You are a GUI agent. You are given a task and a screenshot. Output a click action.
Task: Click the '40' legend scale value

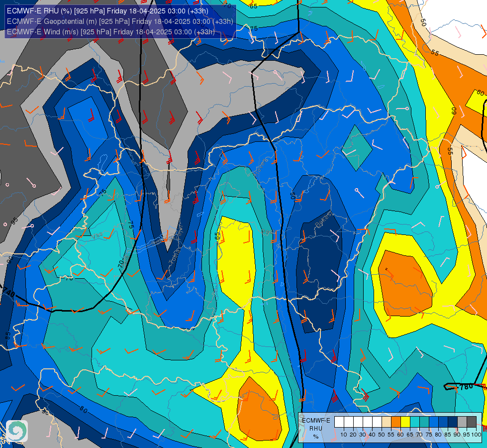(x=372, y=435)
